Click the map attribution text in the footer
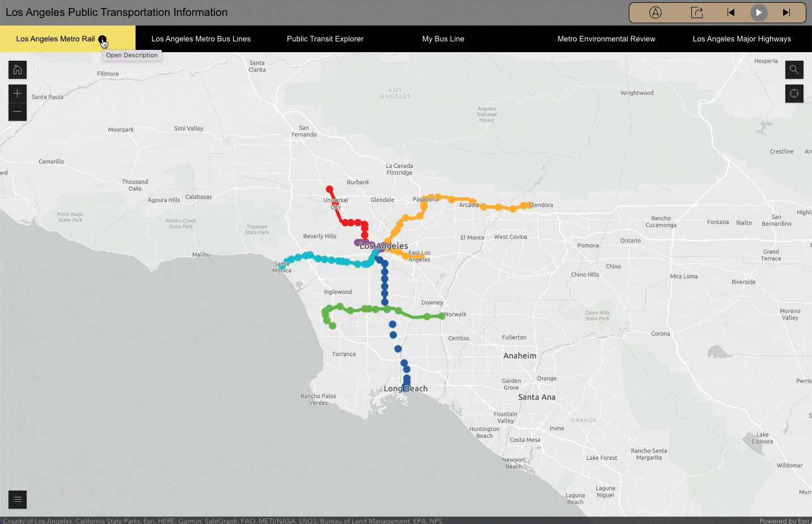This screenshot has width=812, height=524. [222, 521]
